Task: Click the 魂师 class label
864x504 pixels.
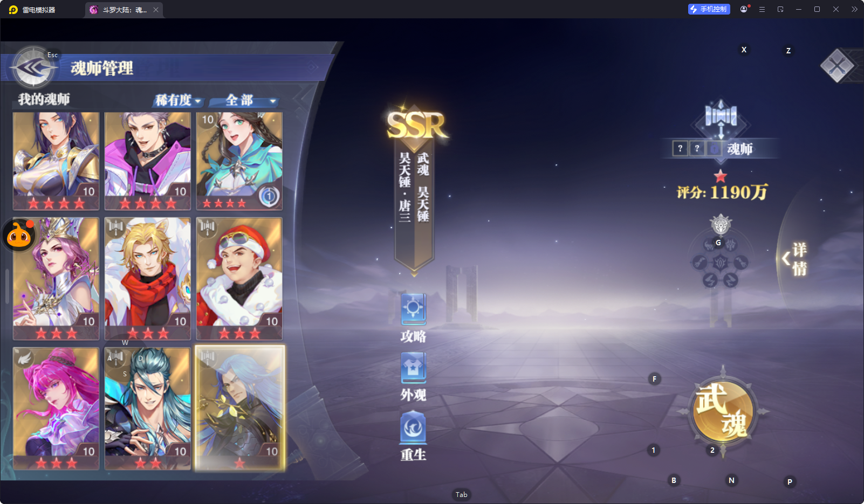Action: [x=740, y=149]
